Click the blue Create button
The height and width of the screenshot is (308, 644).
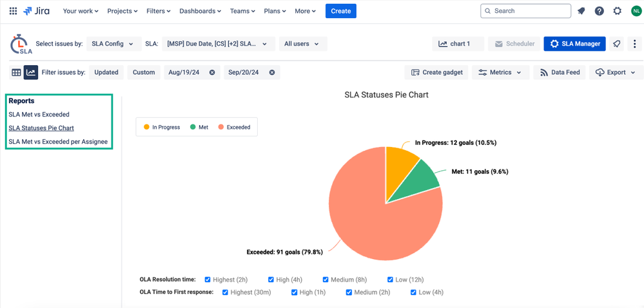341,11
